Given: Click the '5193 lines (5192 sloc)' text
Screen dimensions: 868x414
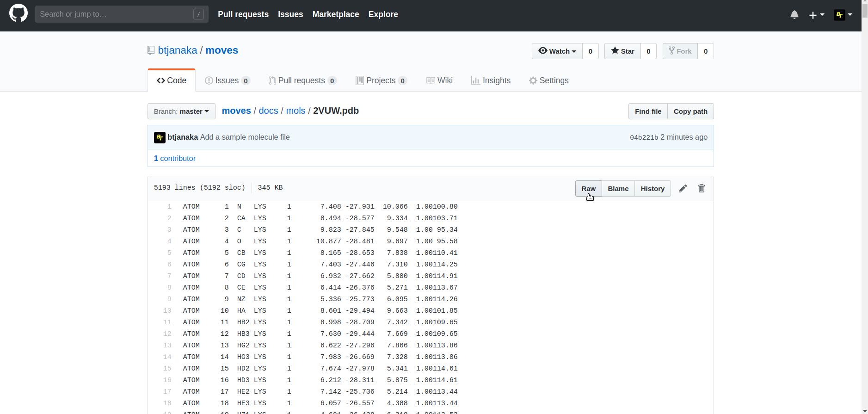Looking at the screenshot, I should tap(200, 187).
